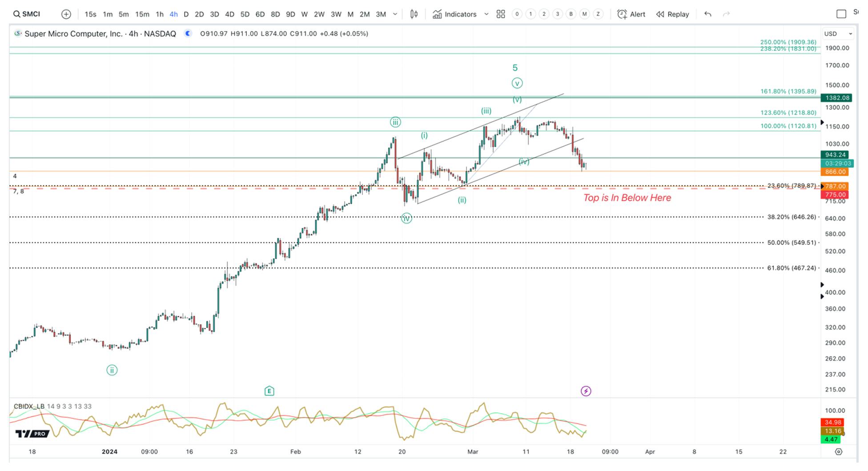Screen dimensions: 868x471
Task: Switch to the D timeframe
Action: point(186,14)
